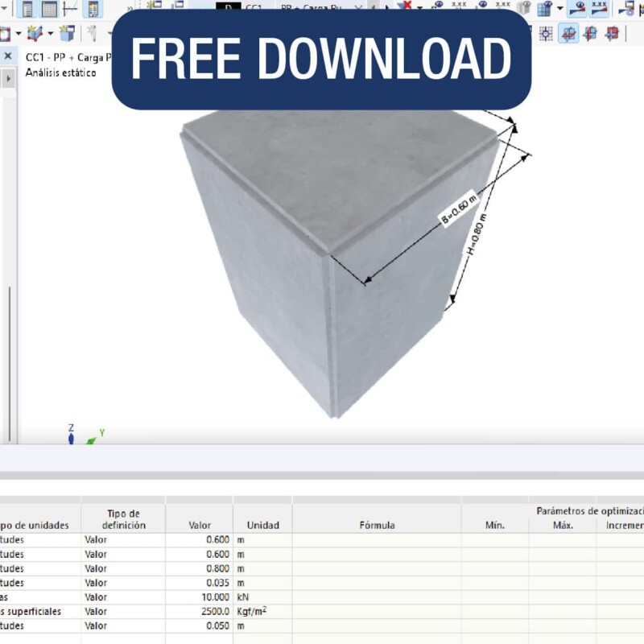Image resolution: width=644 pixels, height=644 pixels.
Task: Click the Tipo de definición column header
Action: click(x=124, y=519)
